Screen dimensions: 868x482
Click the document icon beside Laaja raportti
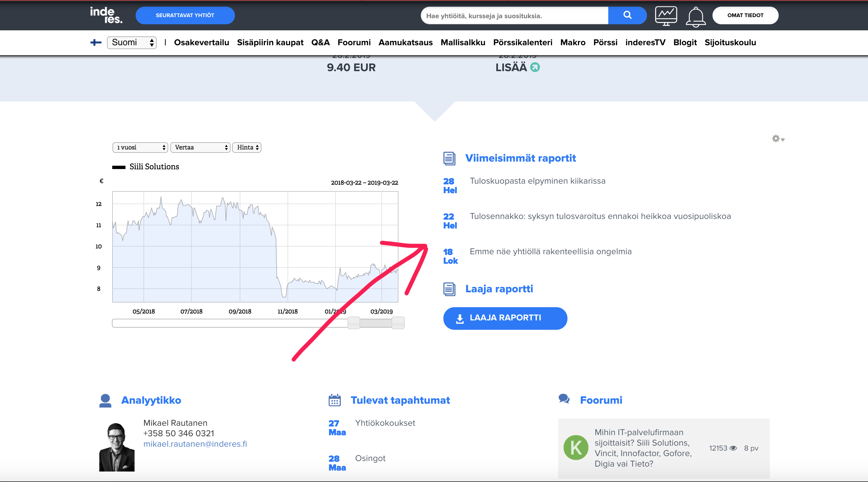449,289
